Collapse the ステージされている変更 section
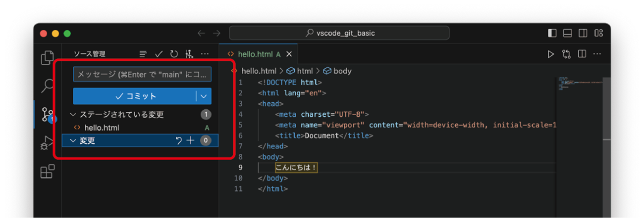Image resolution: width=644 pixels, height=218 pixels. pyautogui.click(x=73, y=115)
